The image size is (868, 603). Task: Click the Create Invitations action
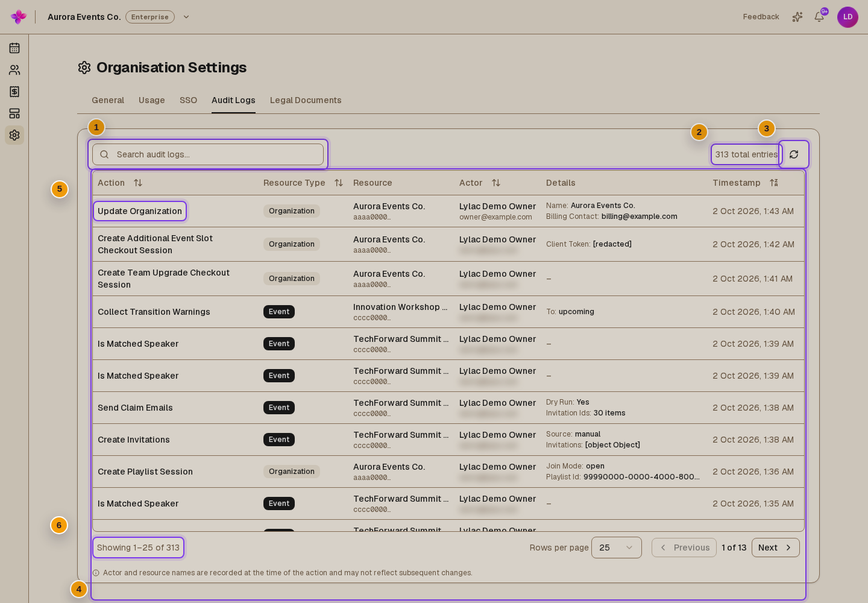pyautogui.click(x=134, y=440)
